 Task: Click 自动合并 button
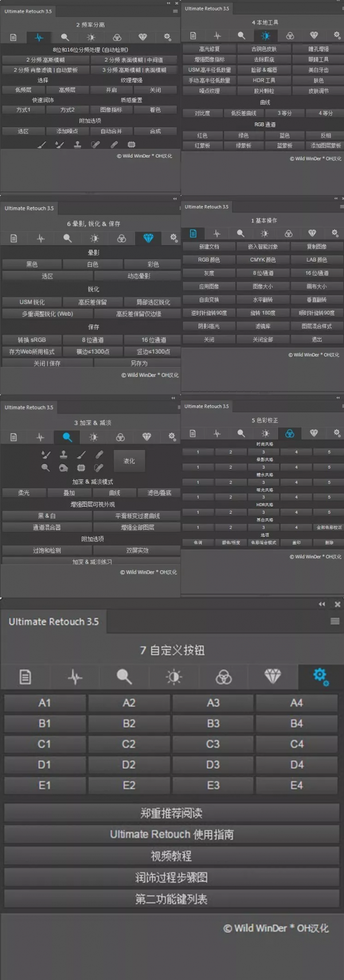point(111,131)
